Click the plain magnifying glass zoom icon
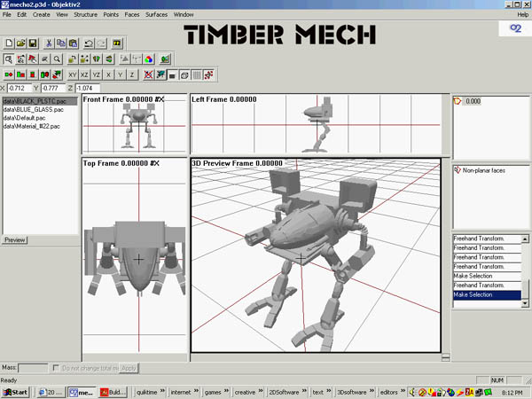 pos(57,59)
